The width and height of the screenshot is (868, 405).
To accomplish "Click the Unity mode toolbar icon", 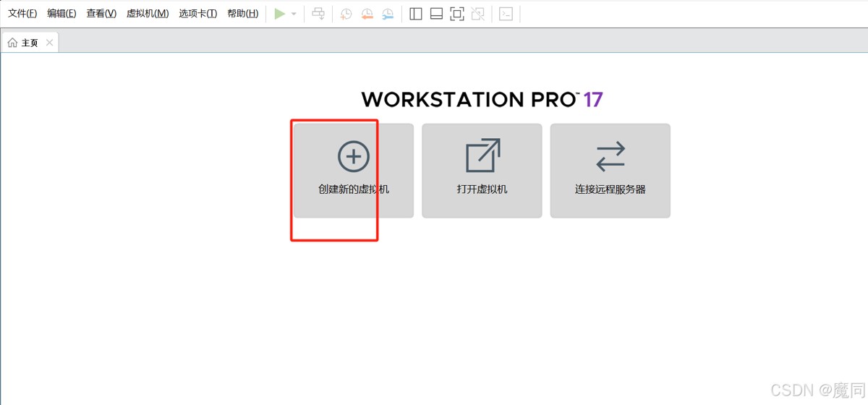I will tap(478, 14).
